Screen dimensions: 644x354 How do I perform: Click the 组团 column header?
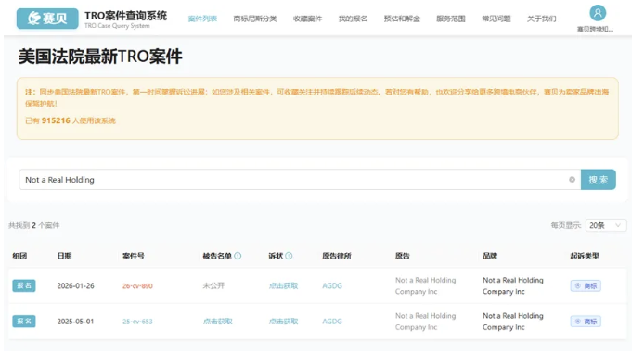coord(19,256)
